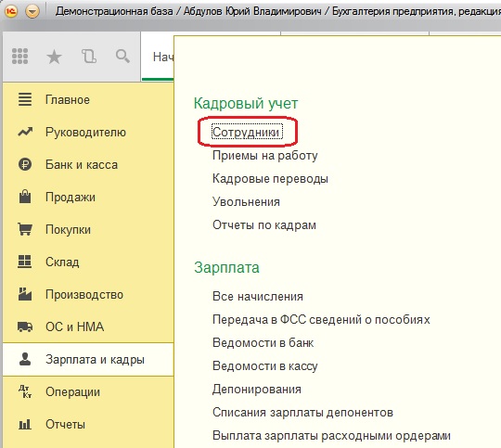Screen dimensions: 501x448
Task: Click the Демонстрационная база title bar text
Action: pyautogui.click(x=114, y=11)
